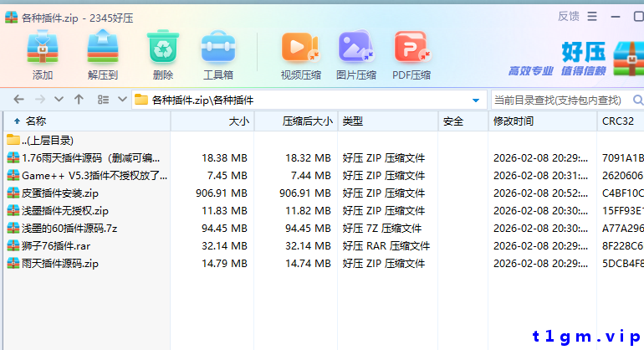Sort by the 压缩后大小 column header
This screenshot has height=350, width=644.
(x=296, y=121)
